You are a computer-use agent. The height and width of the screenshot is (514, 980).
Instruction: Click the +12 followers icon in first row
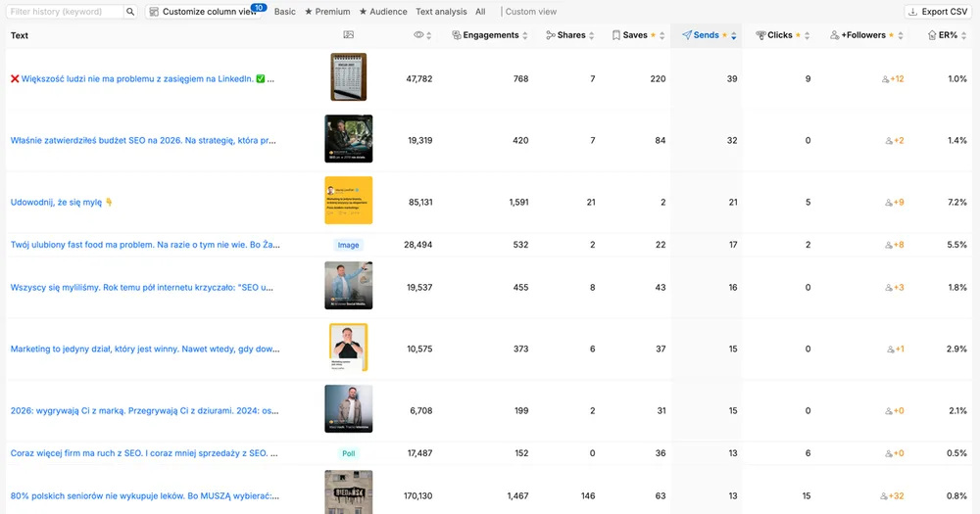(x=885, y=79)
